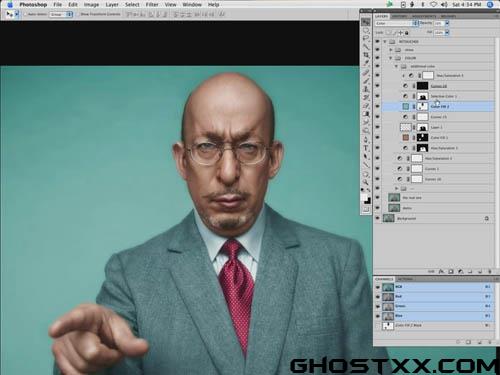Viewport: 500px width, 375px height.
Task: Click the foreground color swatch
Action: [364, 198]
